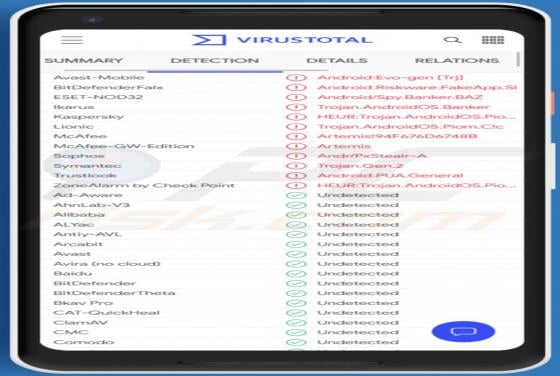Select the ESET-NOD32 vendor name
Screen dimensions: 560x376
(x=98, y=97)
